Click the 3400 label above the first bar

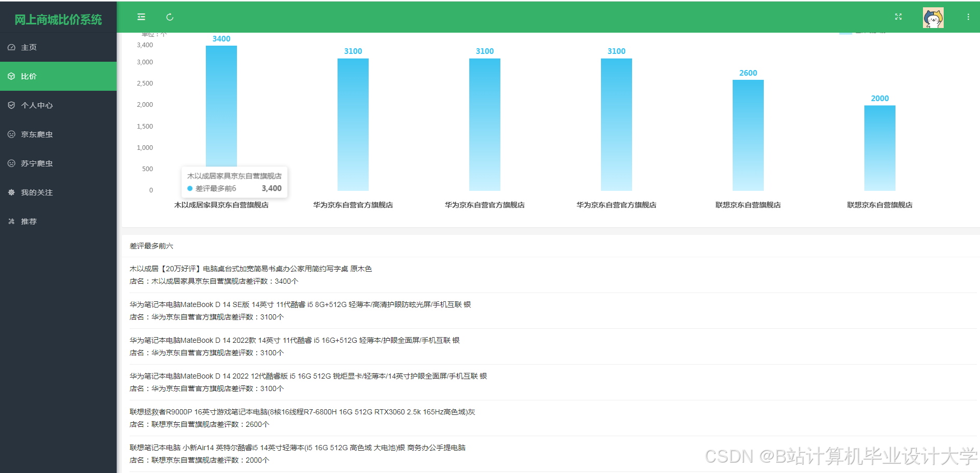221,39
